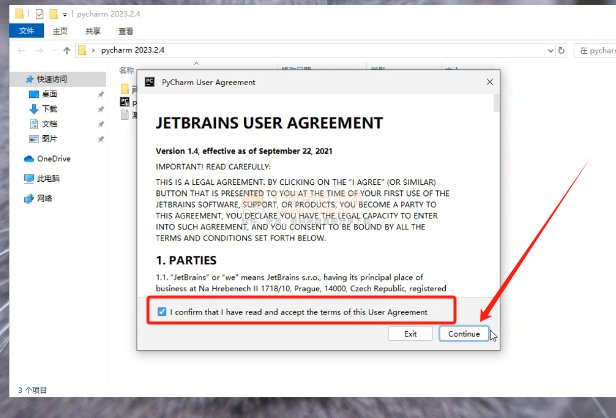Click the Explorer back arrow
The image size is (616, 418).
(22, 51)
